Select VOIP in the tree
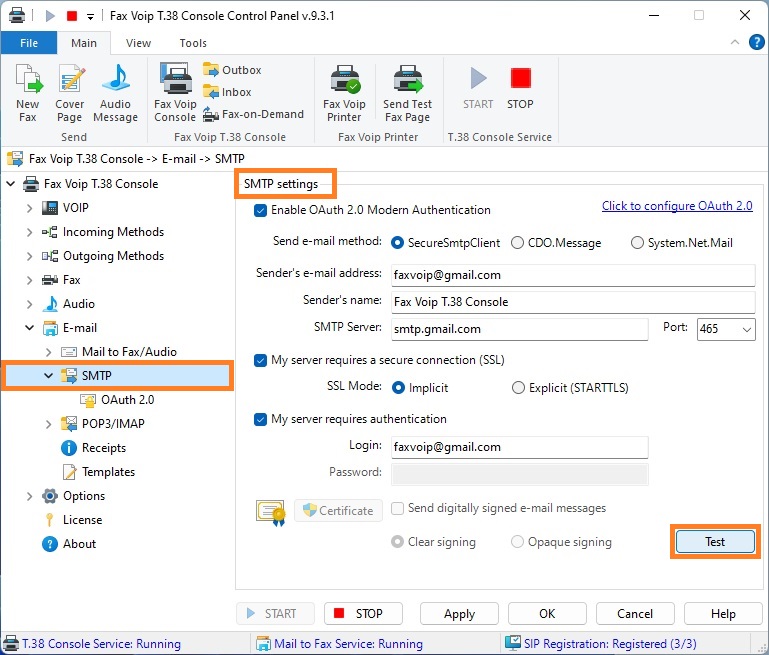769x655 pixels. [76, 207]
